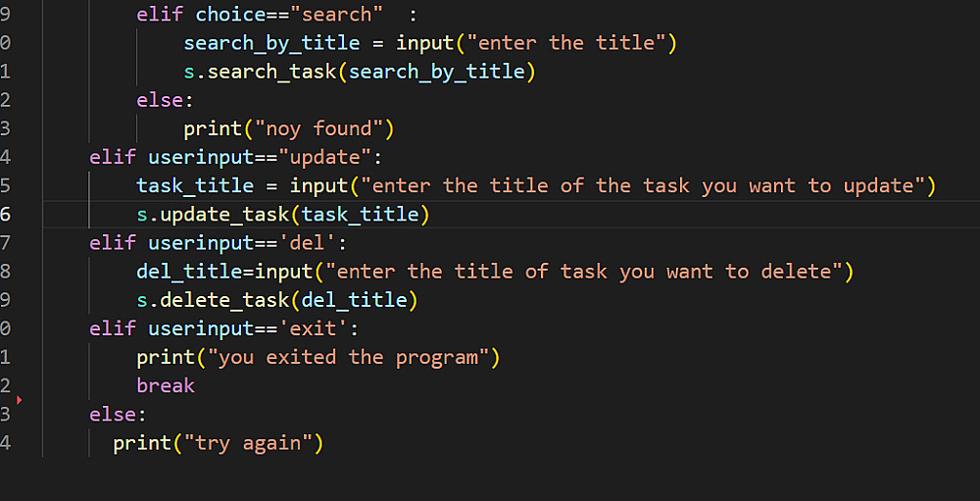
Task: Click the line number beside print("try again")
Action: coord(6,443)
